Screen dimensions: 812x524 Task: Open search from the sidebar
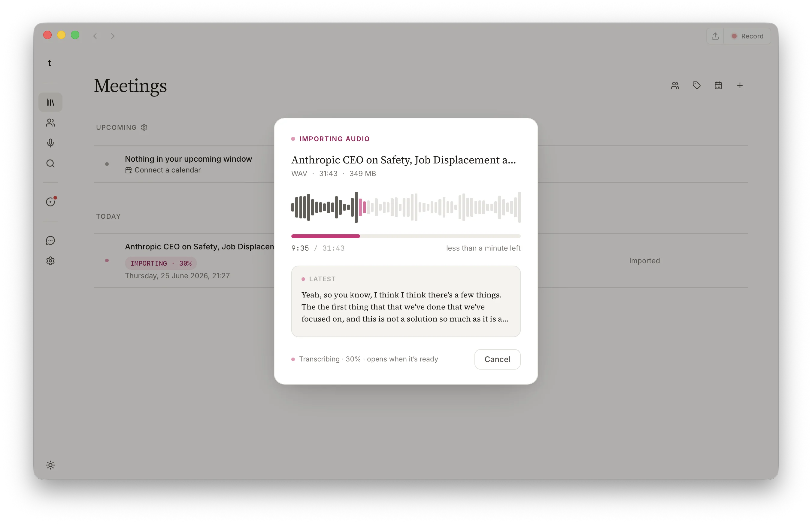tap(50, 164)
